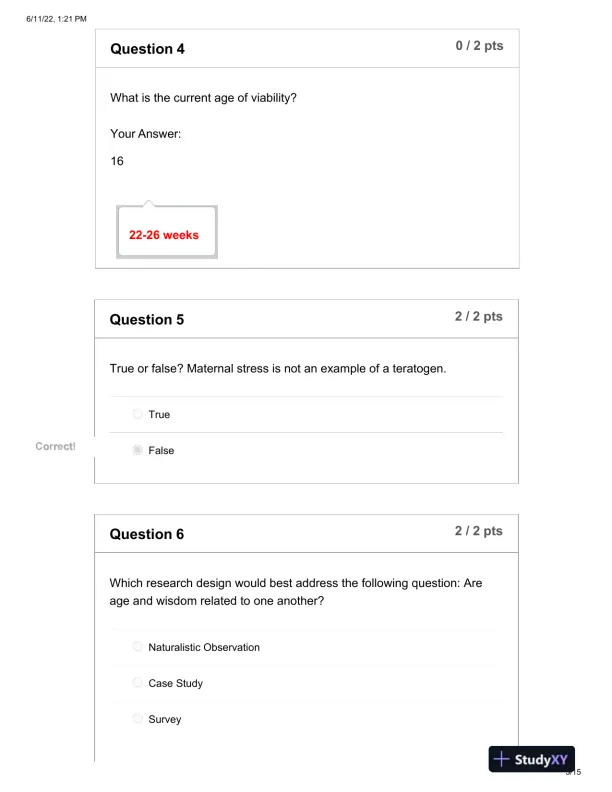Click Question 5's 2 / 2 pts score
This screenshot has height=792, width=612.
[x=478, y=317]
